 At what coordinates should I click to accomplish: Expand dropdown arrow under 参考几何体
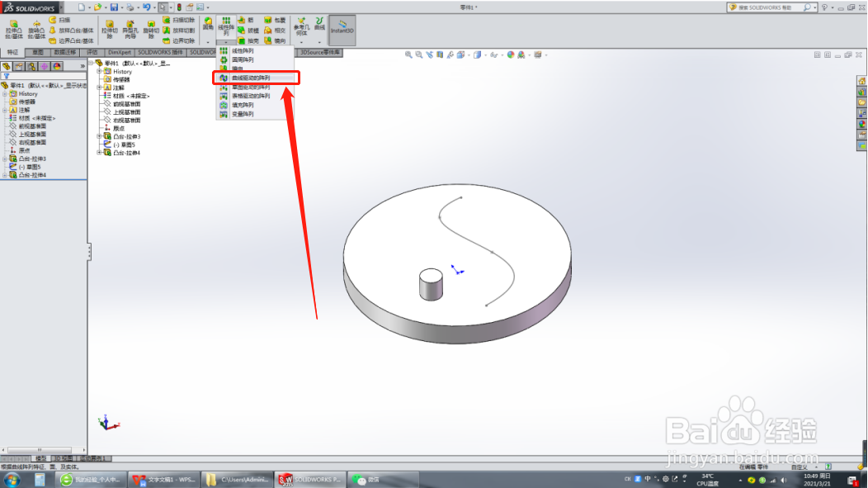pyautogui.click(x=301, y=42)
